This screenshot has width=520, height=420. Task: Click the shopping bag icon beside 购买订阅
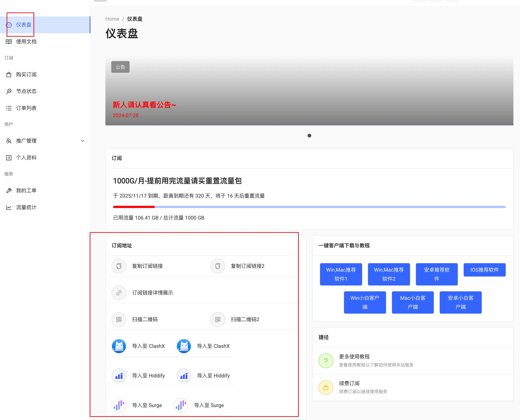pyautogui.click(x=9, y=75)
